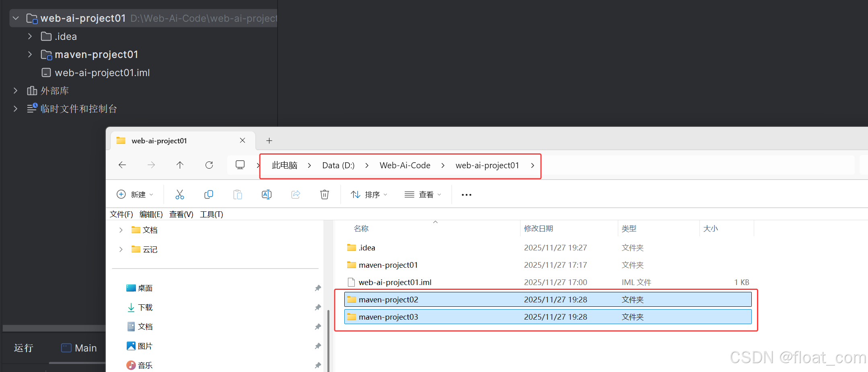This screenshot has height=372, width=868.
Task: Open the 编辑(E) menu
Action: point(151,214)
